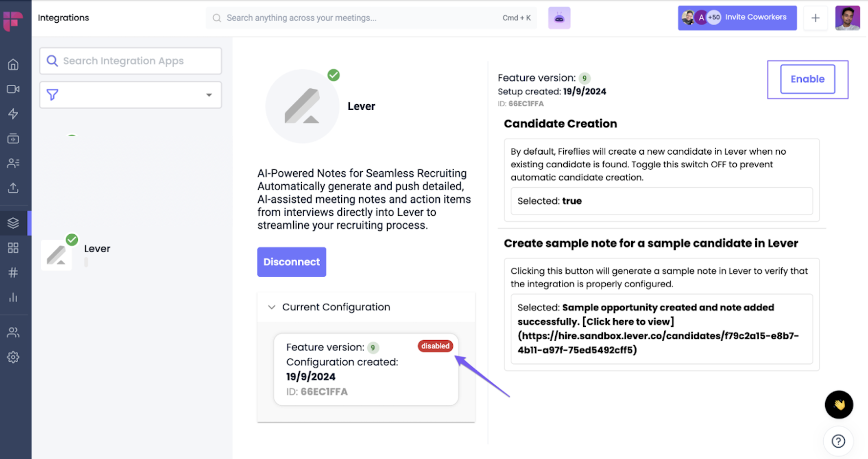Click the Enable button
Viewport: 868px width, 459px height.
tap(808, 79)
